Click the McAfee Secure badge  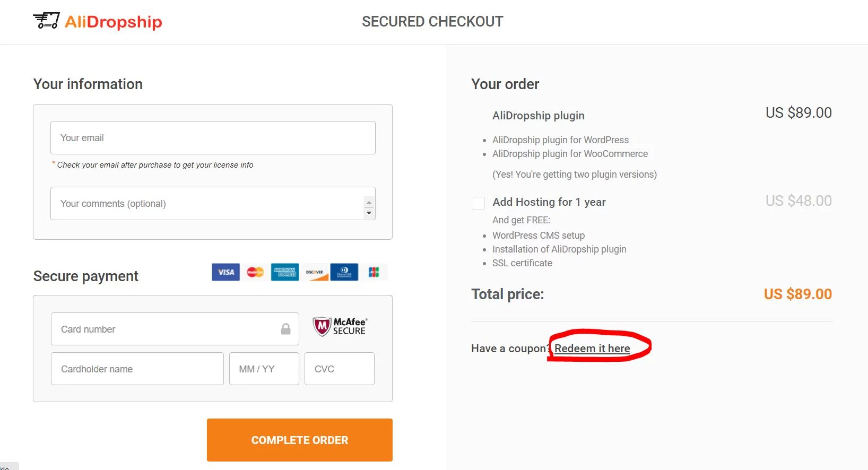click(340, 327)
